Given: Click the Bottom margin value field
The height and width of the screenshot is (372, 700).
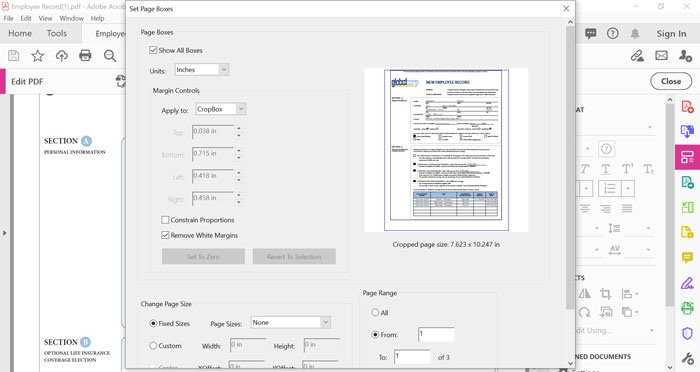Looking at the screenshot, I should point(213,154).
